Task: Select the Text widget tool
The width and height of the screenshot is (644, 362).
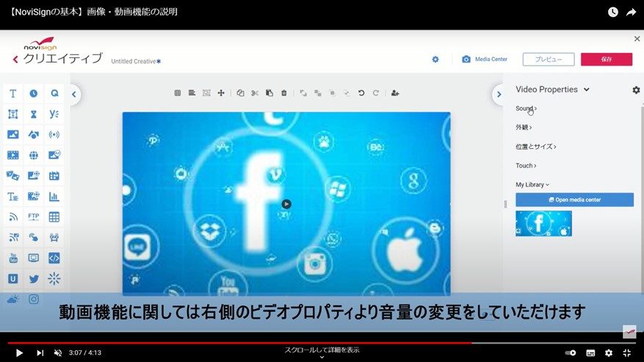Action: tap(12, 94)
